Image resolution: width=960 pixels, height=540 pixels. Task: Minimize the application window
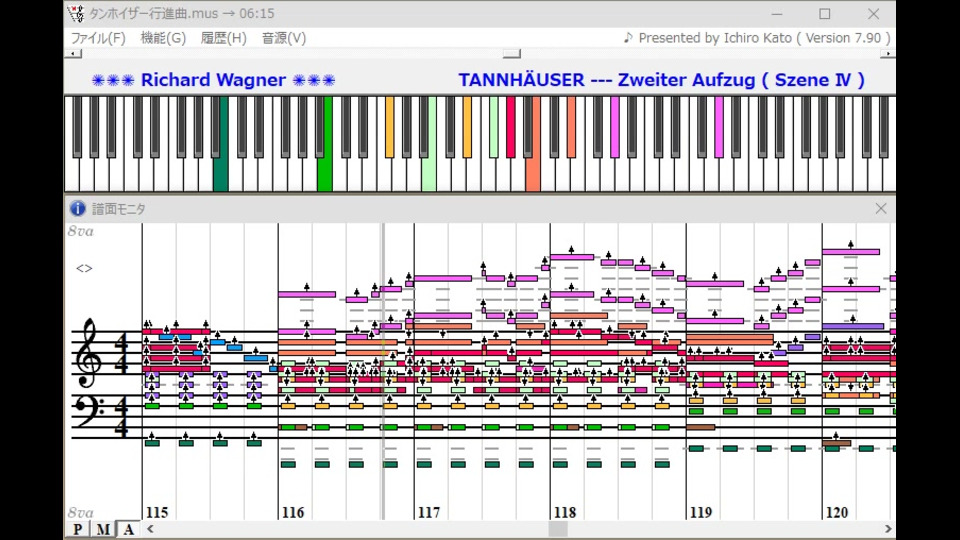coord(777,13)
